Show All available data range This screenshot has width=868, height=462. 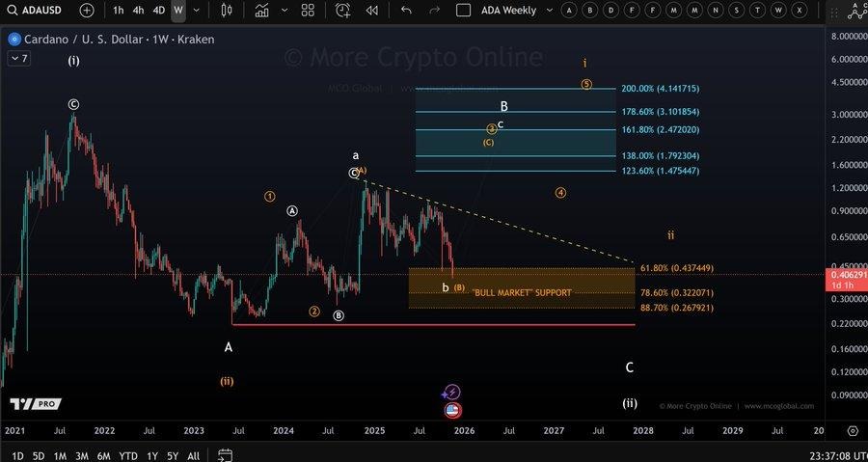pos(193,456)
